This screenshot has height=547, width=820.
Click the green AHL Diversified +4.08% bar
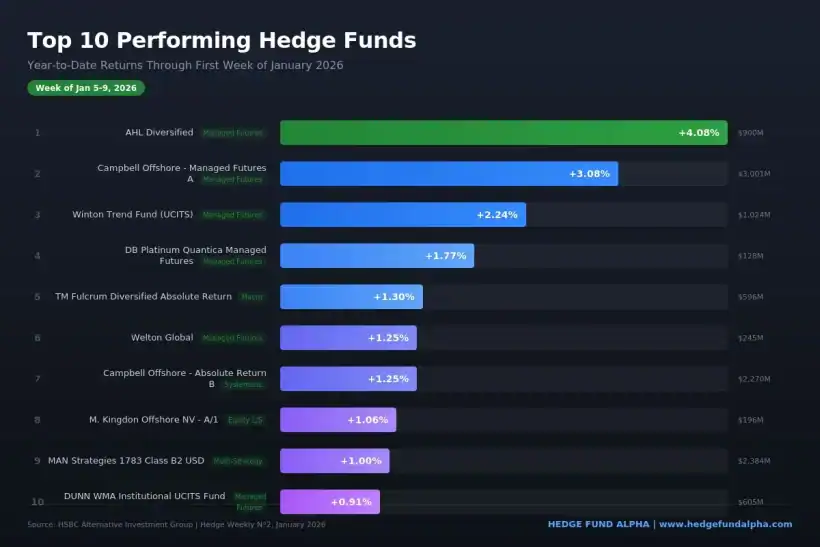[x=503, y=133]
